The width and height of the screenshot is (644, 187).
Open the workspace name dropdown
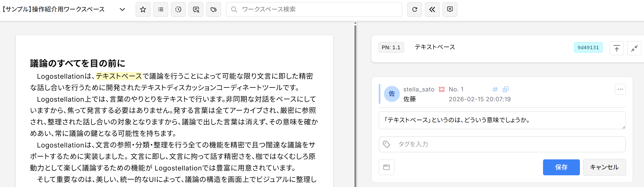pyautogui.click(x=122, y=9)
